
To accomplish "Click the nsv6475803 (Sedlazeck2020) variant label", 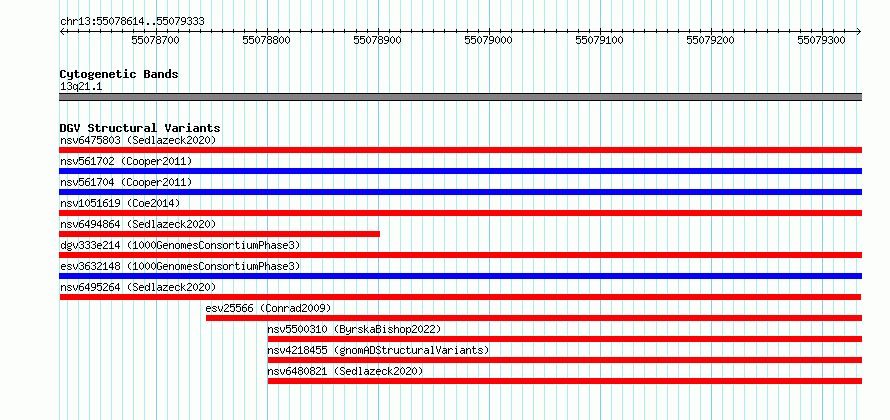I will click(x=138, y=140).
